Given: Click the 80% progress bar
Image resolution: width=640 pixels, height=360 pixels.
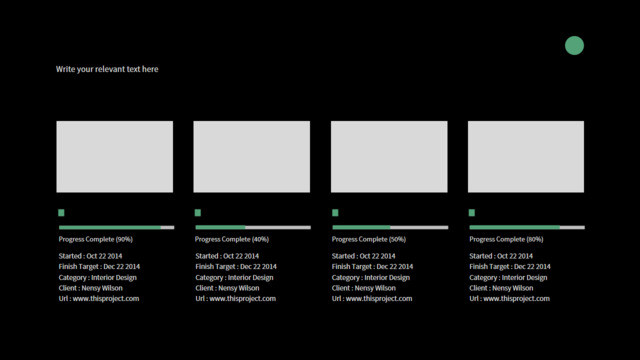Looking at the screenshot, I should (x=527, y=227).
